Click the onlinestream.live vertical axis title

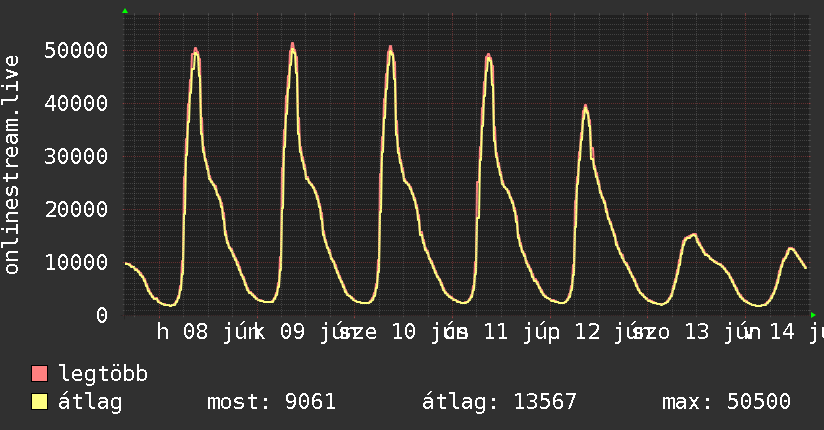click(11, 165)
